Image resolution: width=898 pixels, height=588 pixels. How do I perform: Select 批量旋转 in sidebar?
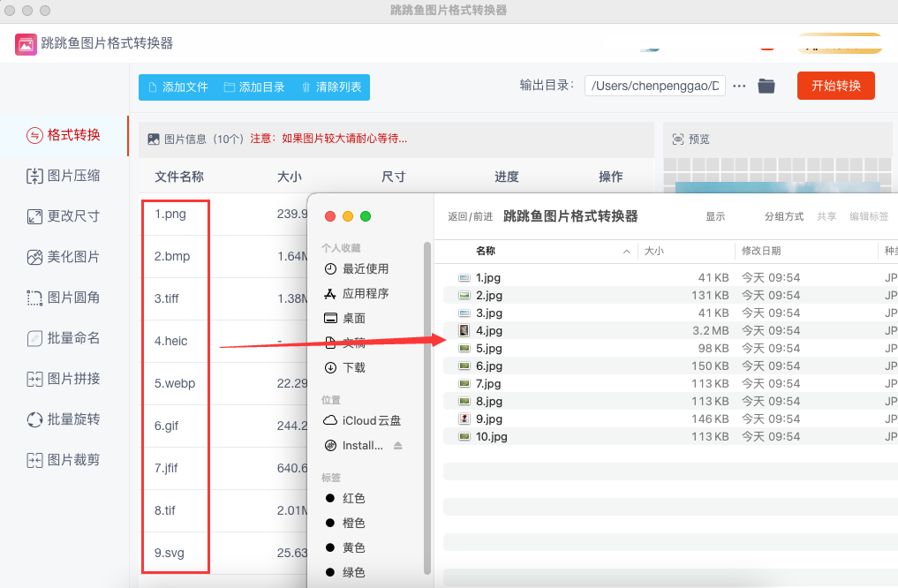point(64,419)
